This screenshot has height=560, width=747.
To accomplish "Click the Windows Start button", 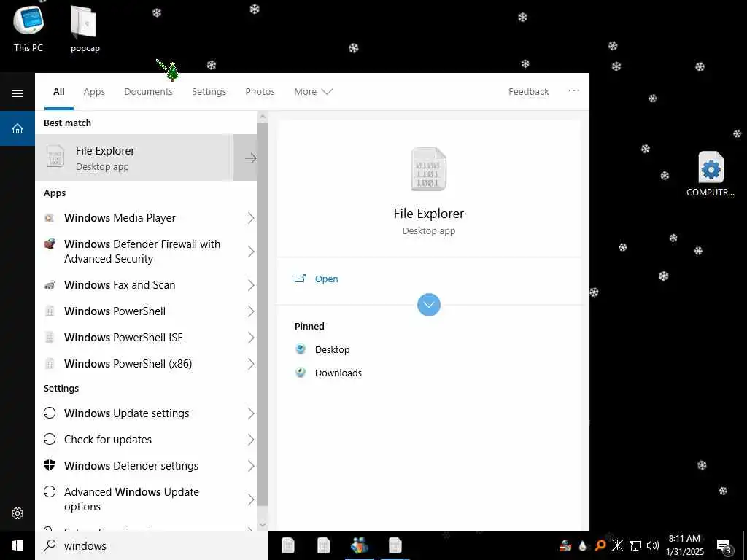I will (18, 545).
